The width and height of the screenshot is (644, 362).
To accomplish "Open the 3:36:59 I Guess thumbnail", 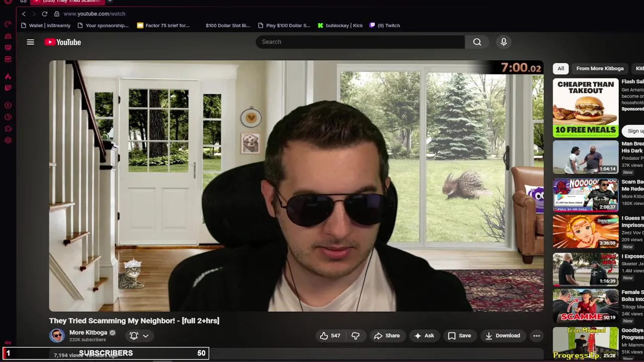I will (x=586, y=232).
